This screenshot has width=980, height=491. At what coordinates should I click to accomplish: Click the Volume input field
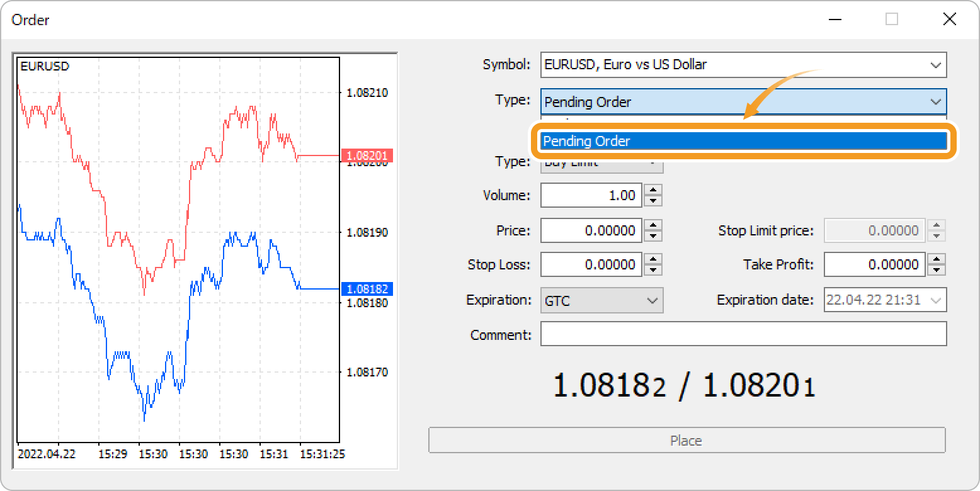click(x=592, y=196)
